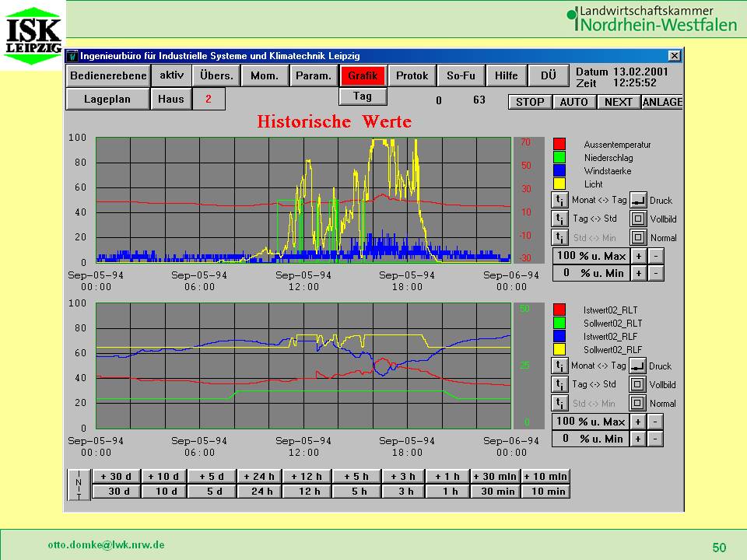Click the red Aussentemperatur color swatch

pos(559,144)
